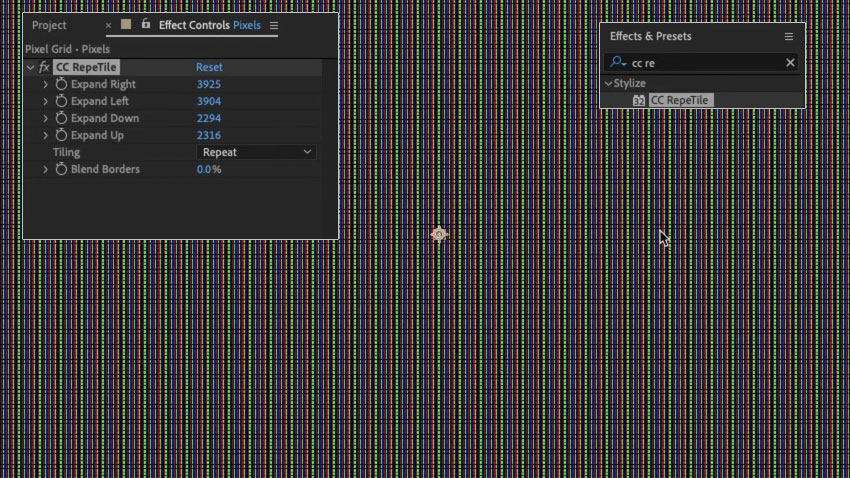
Task: Click the Expand Right value 3925
Action: (x=209, y=84)
